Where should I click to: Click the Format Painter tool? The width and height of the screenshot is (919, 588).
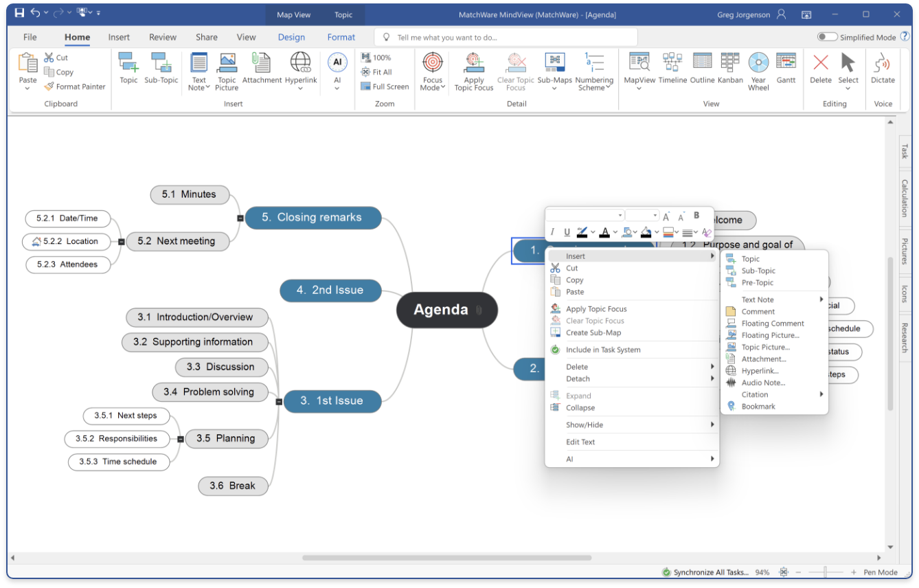[75, 87]
